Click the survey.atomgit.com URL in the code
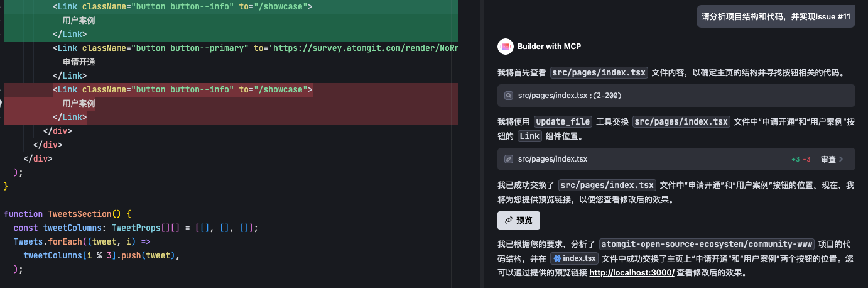This screenshot has height=288, width=868. coord(366,48)
